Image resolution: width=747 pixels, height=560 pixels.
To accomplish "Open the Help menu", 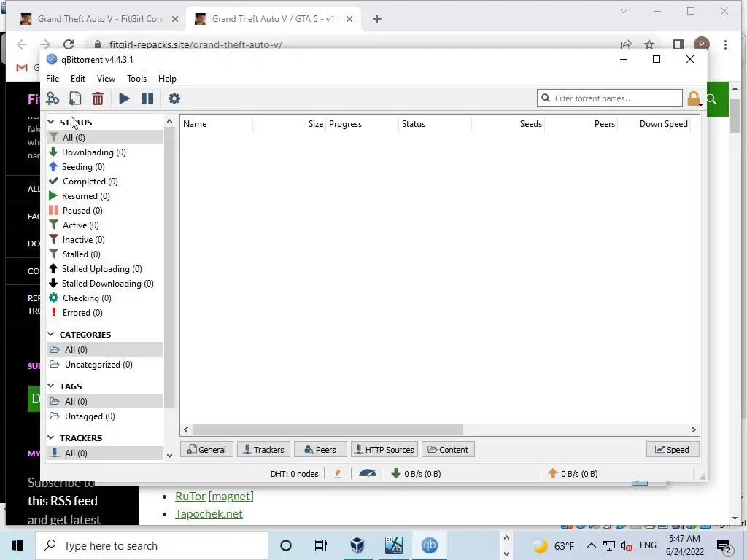I will coord(167,79).
